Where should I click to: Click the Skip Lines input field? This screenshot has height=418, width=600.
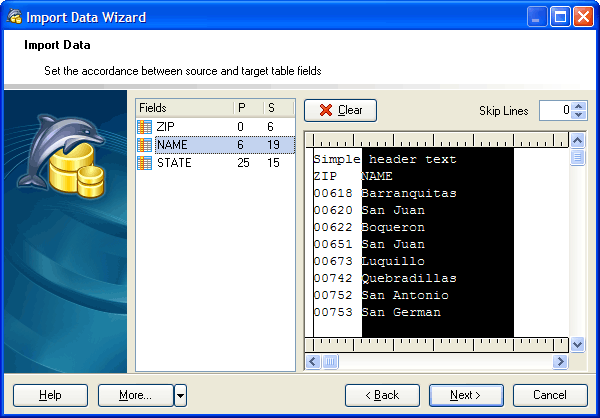pos(555,110)
